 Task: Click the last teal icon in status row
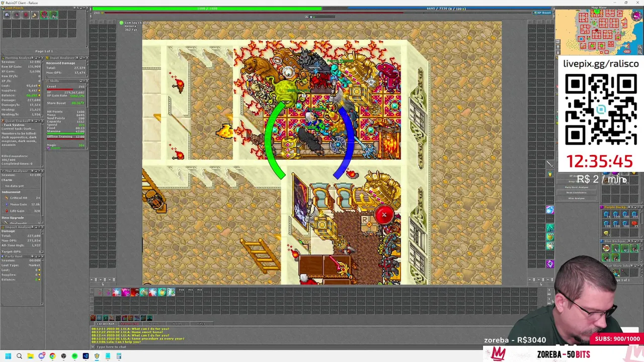(149, 318)
